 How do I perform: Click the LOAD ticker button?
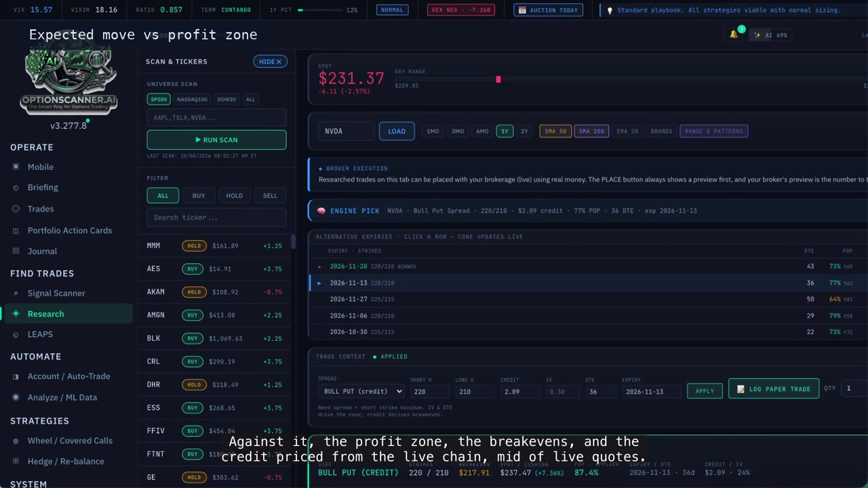tap(397, 131)
